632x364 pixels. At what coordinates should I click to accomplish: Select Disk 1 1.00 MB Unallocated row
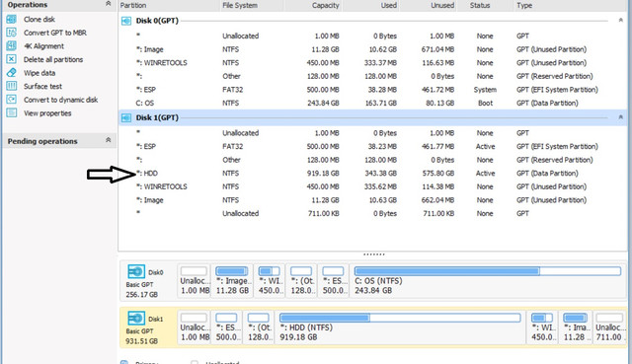(x=372, y=133)
